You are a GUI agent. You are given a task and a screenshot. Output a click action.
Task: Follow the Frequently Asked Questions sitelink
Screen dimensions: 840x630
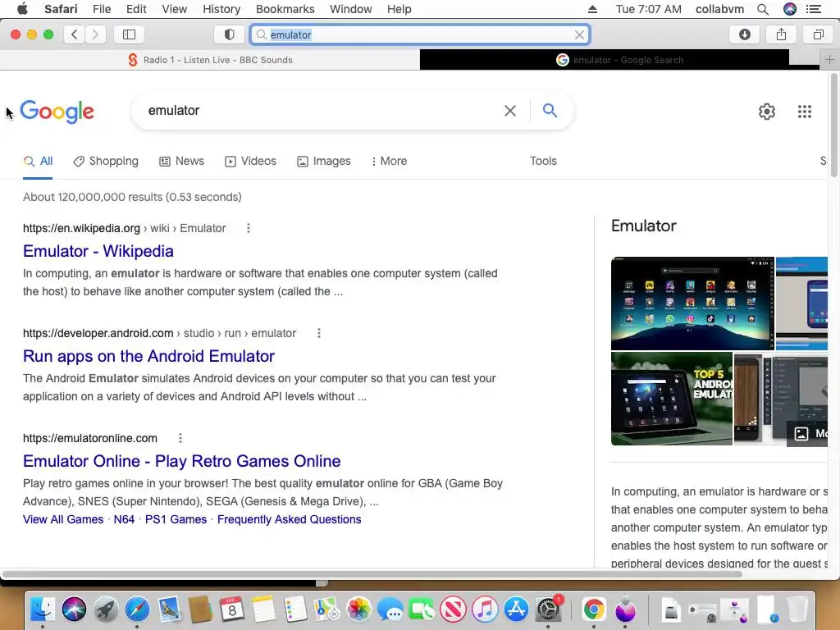(290, 519)
